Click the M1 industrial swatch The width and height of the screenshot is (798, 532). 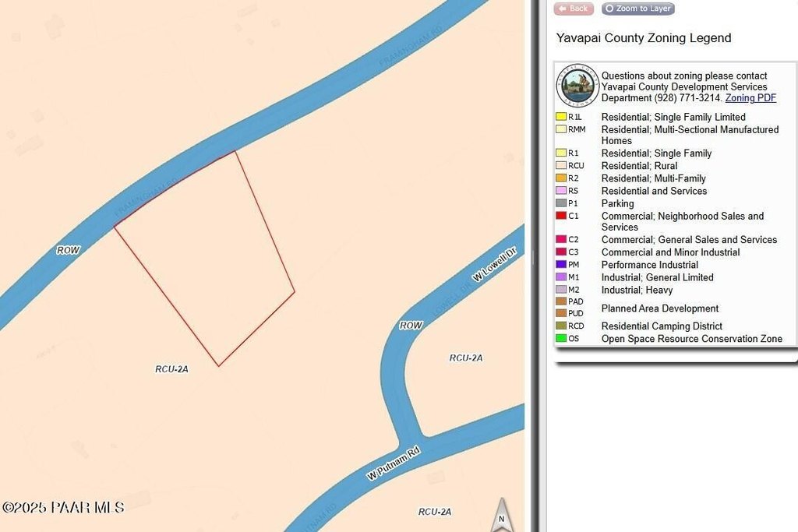click(561, 277)
